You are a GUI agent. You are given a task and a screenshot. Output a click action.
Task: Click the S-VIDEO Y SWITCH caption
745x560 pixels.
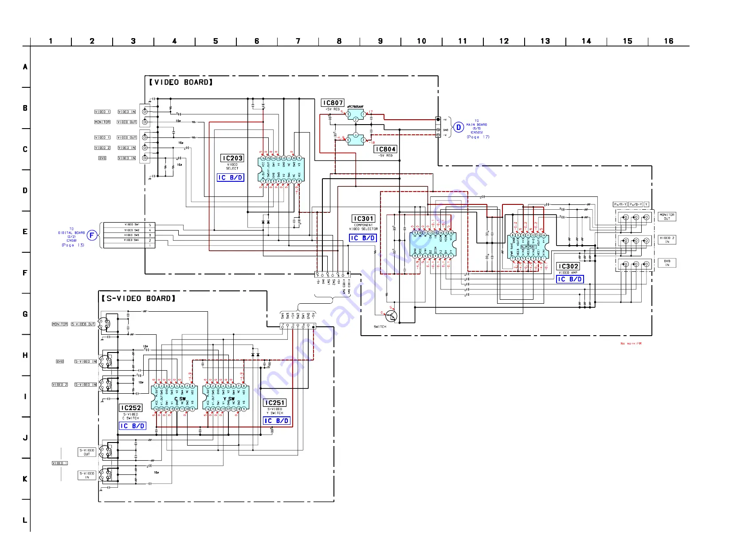[x=275, y=411]
